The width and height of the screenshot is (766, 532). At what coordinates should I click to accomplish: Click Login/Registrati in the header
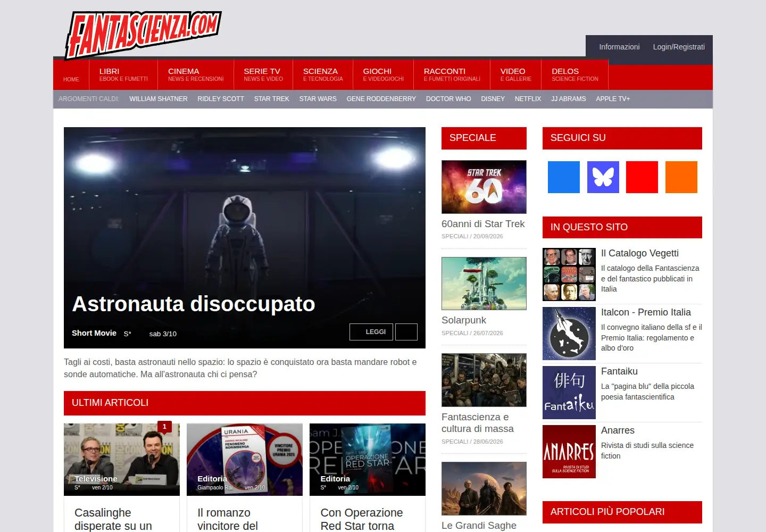click(679, 47)
